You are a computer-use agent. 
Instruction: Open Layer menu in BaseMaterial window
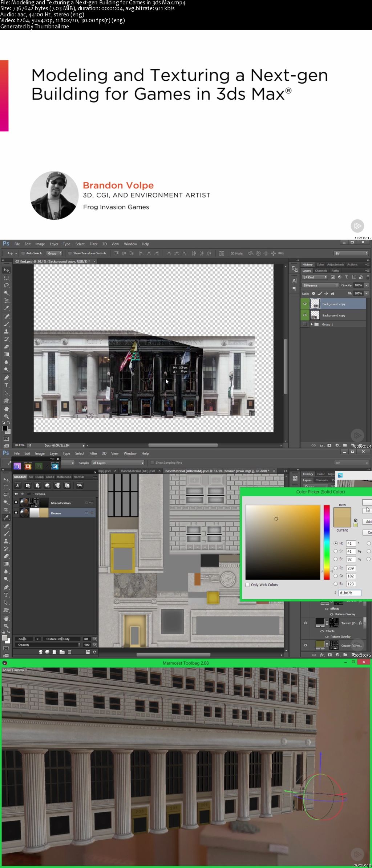pos(54,453)
